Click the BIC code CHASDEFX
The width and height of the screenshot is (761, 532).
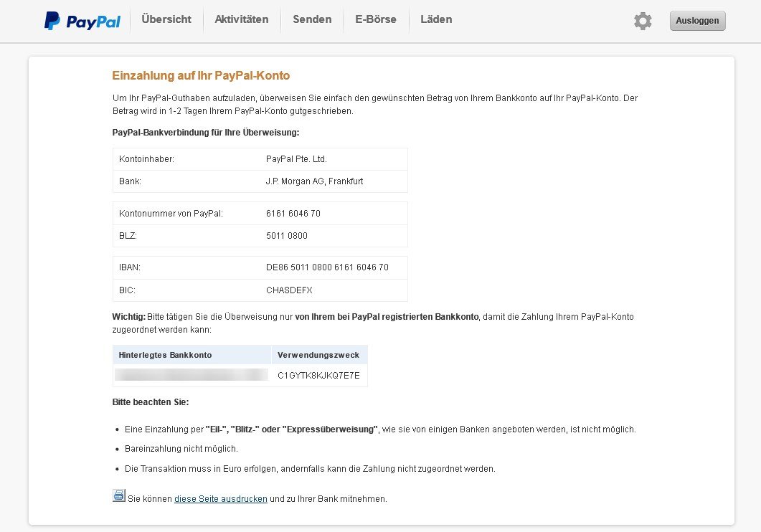(289, 290)
